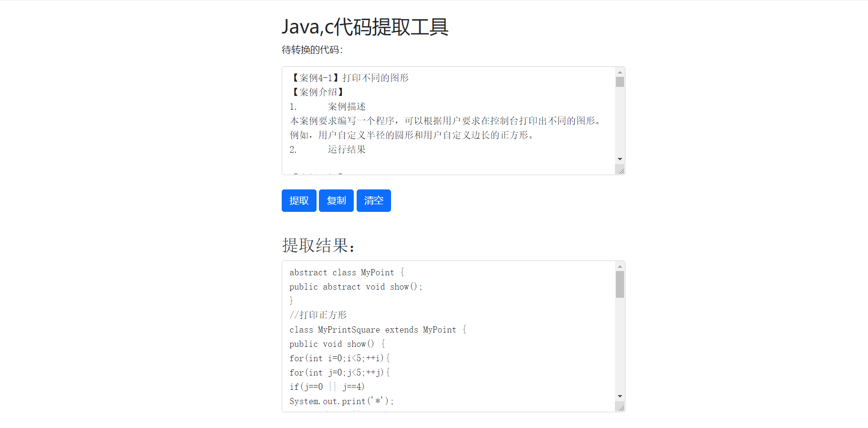This screenshot has width=868, height=428.
Task: Click the label 待转换的代码:
Action: coord(312,50)
